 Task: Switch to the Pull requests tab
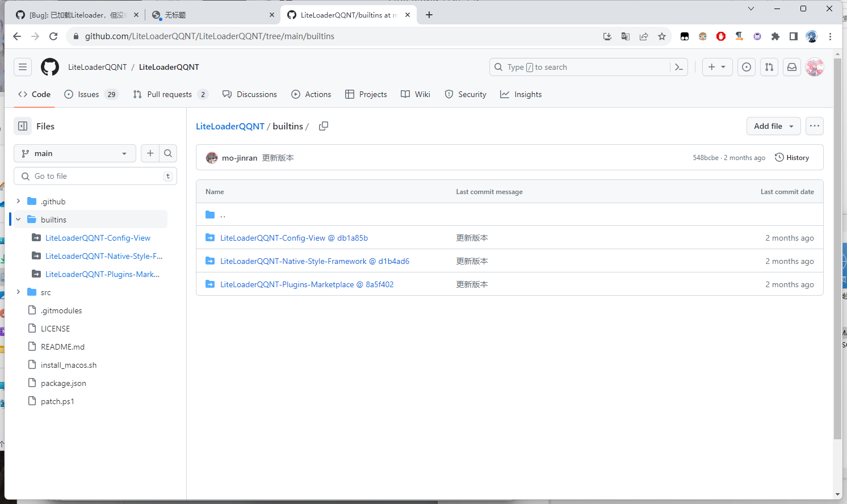[x=170, y=94]
